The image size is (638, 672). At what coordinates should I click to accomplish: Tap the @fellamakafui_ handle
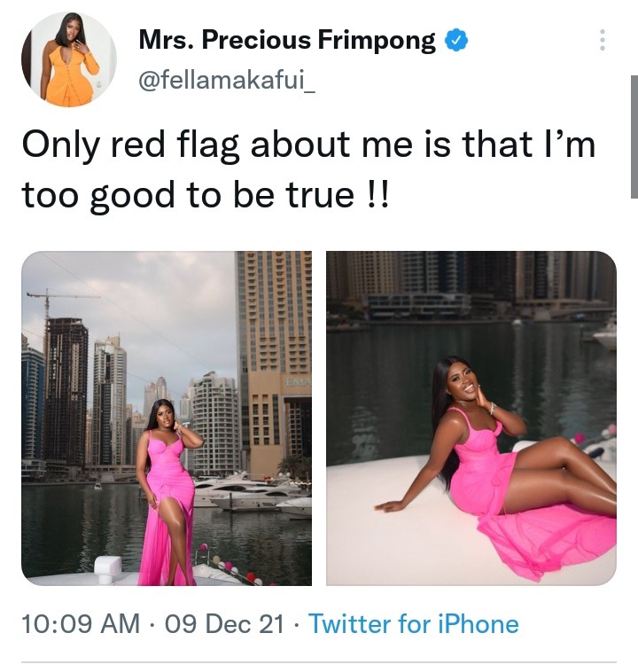coord(227,80)
